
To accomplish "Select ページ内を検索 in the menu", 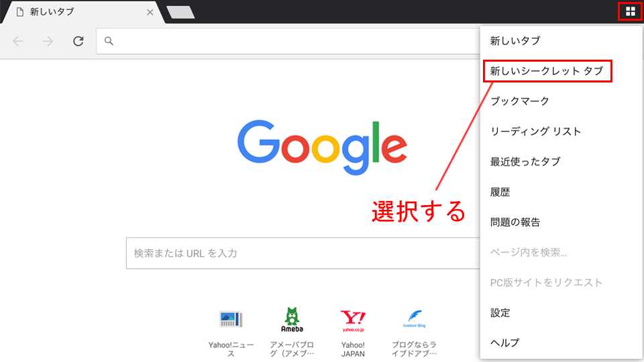I will [528, 253].
